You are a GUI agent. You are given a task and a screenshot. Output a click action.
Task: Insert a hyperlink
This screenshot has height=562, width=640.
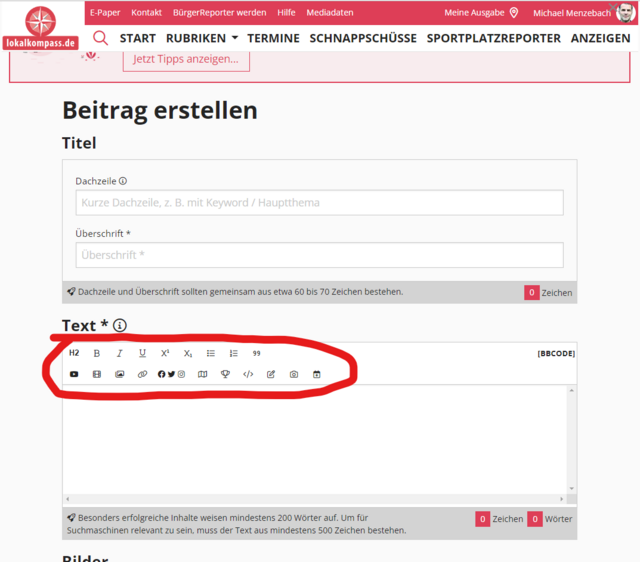tap(142, 374)
